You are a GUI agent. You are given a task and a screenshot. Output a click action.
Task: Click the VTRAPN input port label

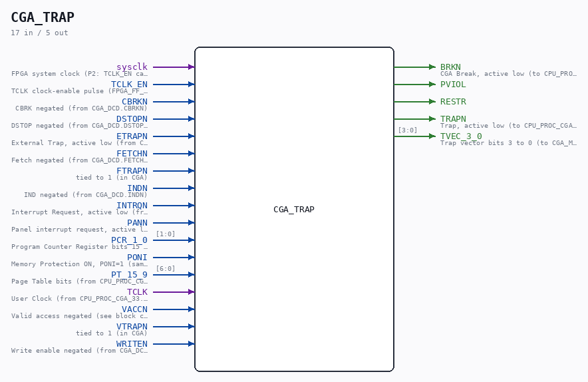(132, 326)
